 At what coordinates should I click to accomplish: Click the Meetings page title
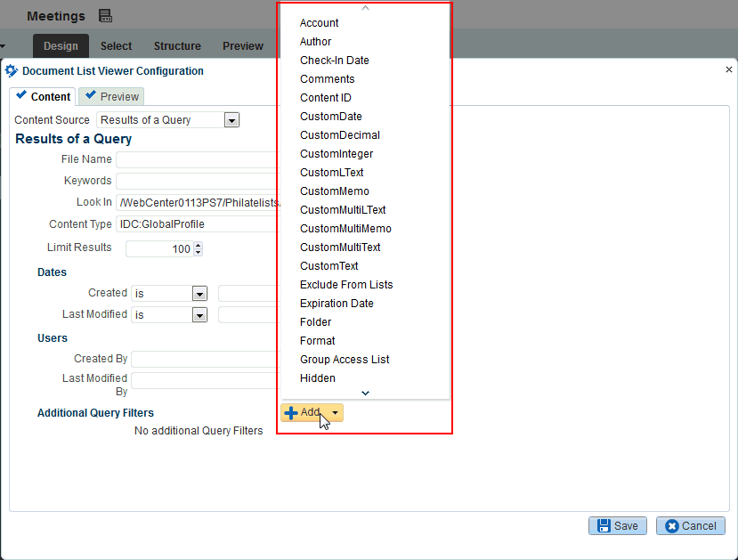(56, 16)
